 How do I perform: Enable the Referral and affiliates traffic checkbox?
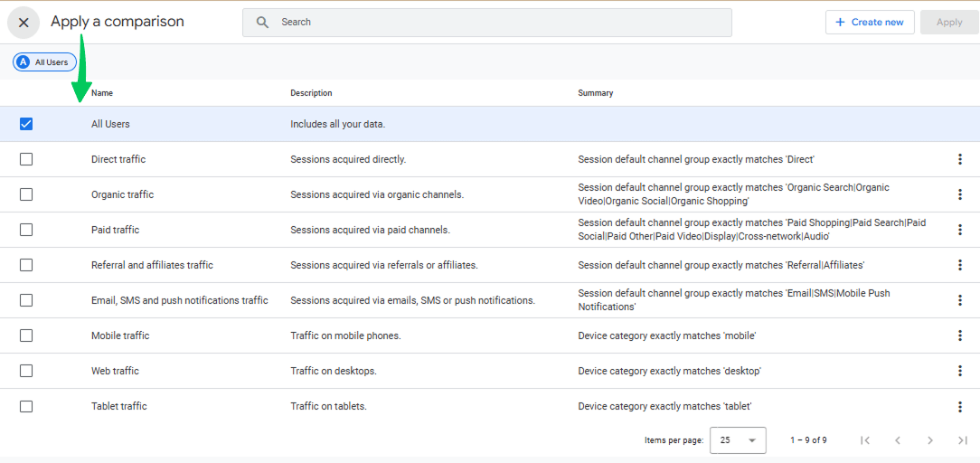[x=26, y=265]
